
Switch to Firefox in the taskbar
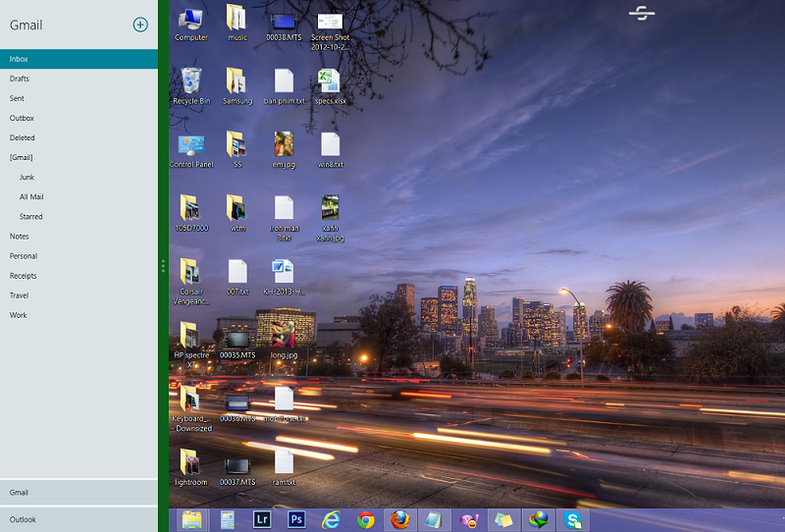[x=399, y=520]
